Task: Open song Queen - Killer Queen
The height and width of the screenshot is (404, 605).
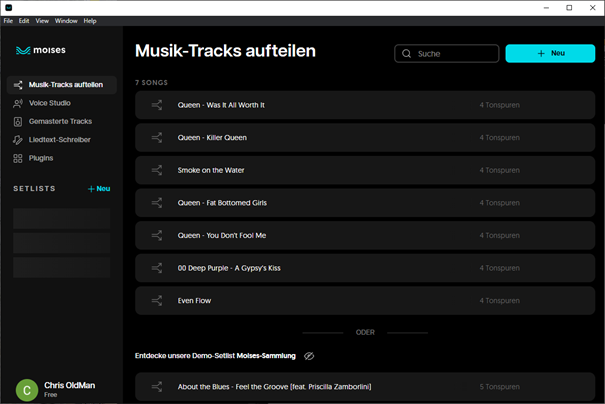Action: point(365,137)
